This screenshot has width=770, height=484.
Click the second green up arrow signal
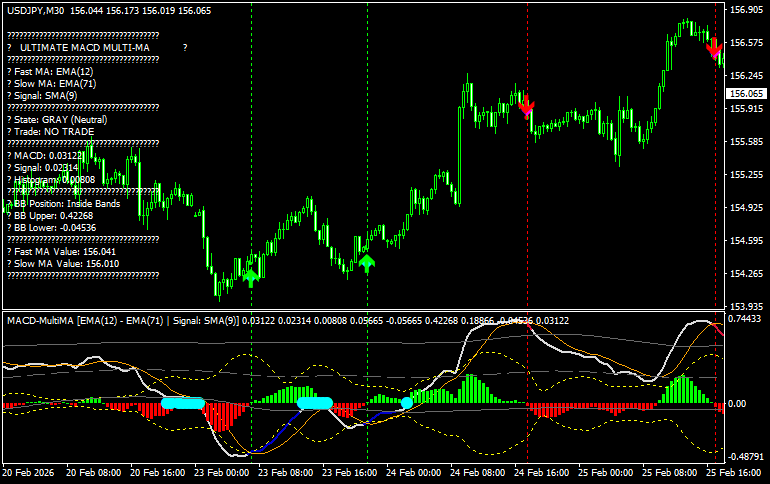point(367,263)
